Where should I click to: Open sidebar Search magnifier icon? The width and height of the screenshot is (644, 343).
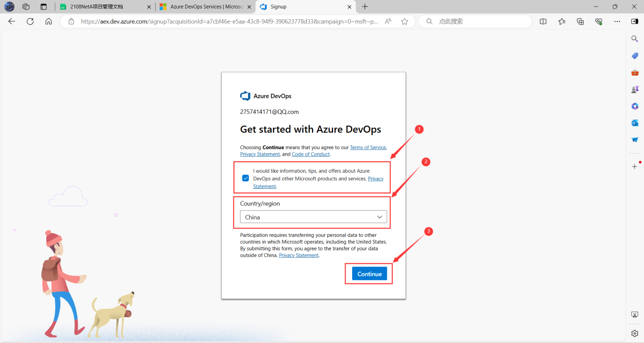[x=635, y=39]
